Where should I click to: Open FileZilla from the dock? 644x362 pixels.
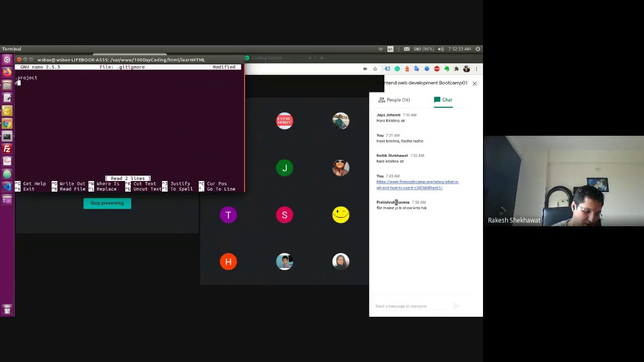(7, 149)
